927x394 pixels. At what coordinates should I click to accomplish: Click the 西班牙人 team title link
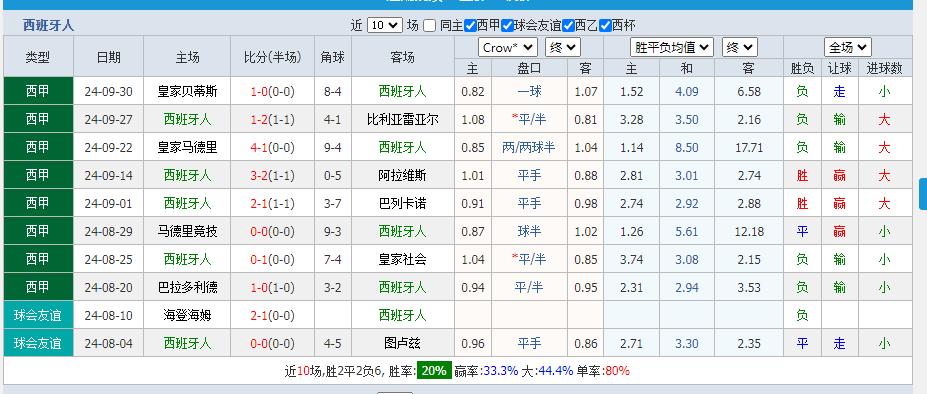pyautogui.click(x=48, y=25)
